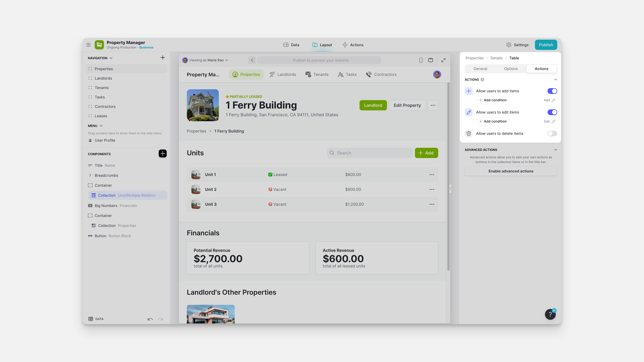The width and height of the screenshot is (644, 362).
Task: Collapse the Advanced Actions section
Action: [x=556, y=150]
